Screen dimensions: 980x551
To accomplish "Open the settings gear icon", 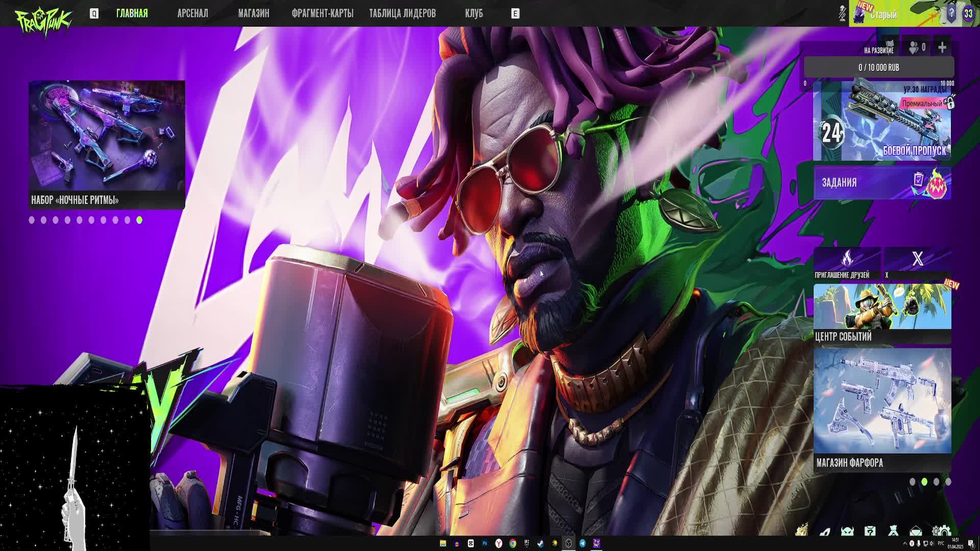I will pos(941,532).
